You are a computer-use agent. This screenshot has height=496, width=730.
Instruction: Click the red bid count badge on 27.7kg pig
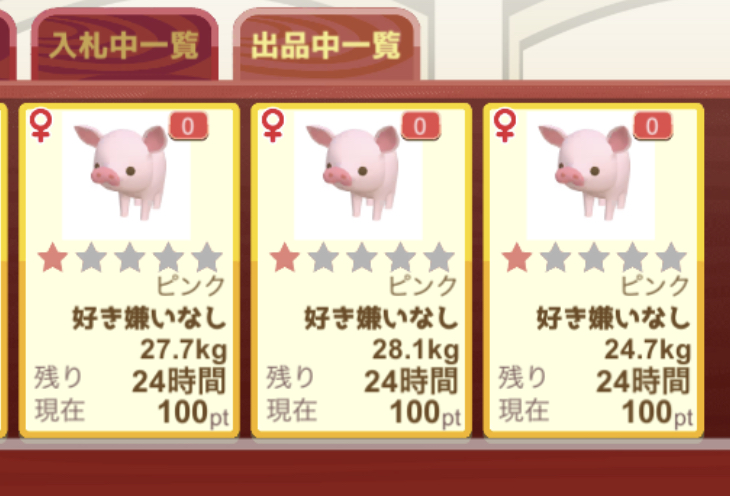point(188,126)
